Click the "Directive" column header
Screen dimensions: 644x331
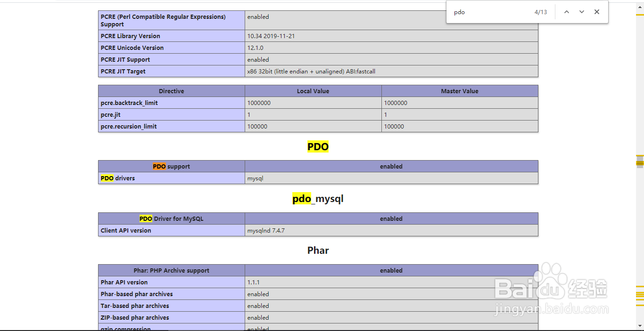tap(172, 91)
